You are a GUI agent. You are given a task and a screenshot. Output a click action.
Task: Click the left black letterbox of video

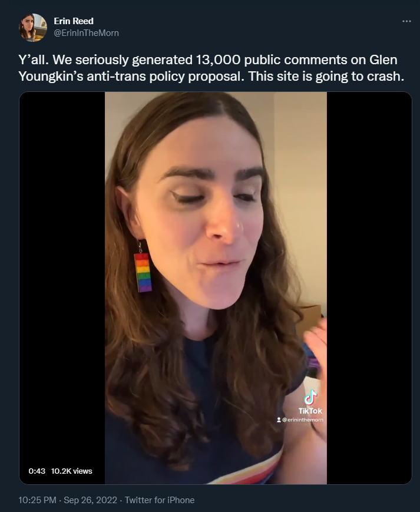pyautogui.click(x=62, y=288)
